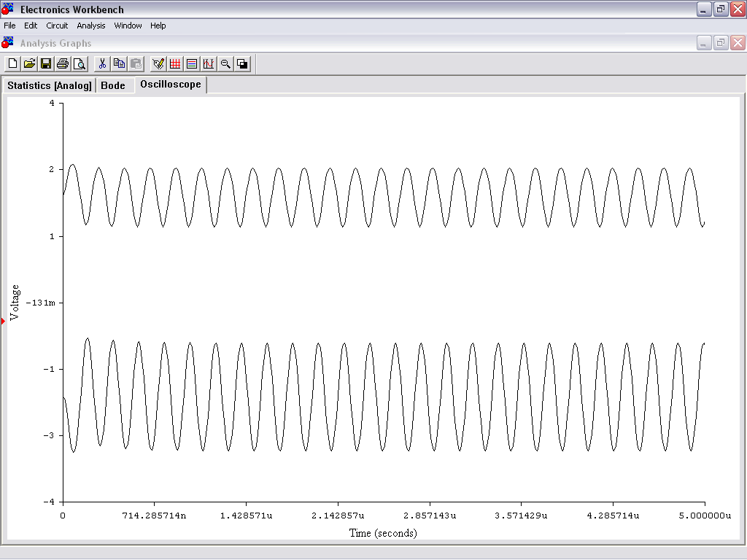Toggle cursors icon with red curve
Image resolution: width=747 pixels, height=560 pixels.
click(x=209, y=64)
